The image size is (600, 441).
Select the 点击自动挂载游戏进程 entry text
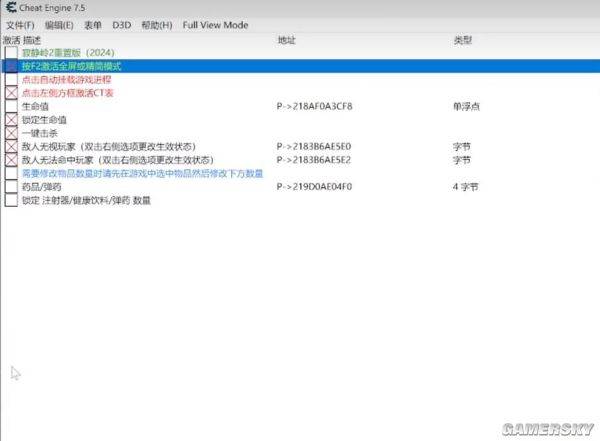pyautogui.click(x=67, y=80)
